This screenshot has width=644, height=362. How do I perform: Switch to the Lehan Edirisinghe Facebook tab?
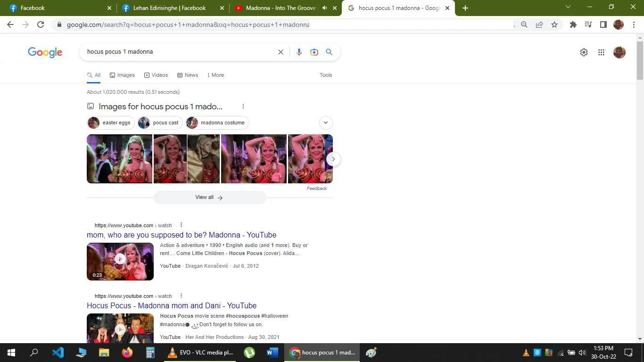coord(173,8)
